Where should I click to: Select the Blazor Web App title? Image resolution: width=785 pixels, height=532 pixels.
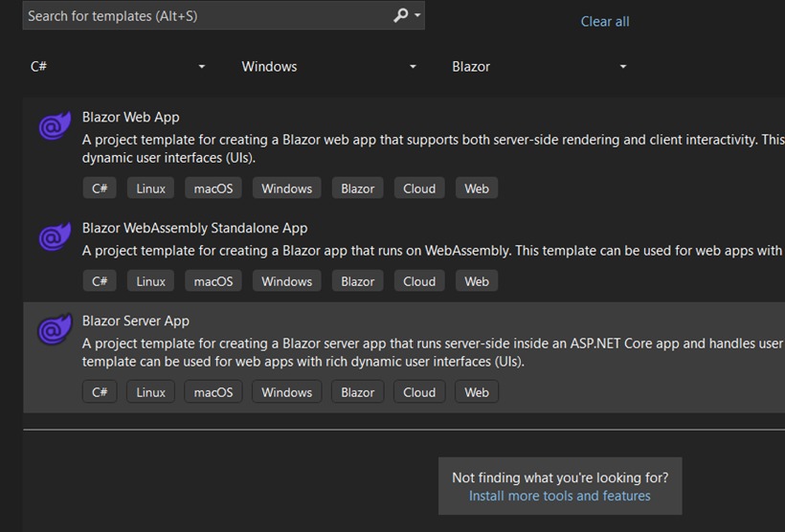[x=131, y=117]
